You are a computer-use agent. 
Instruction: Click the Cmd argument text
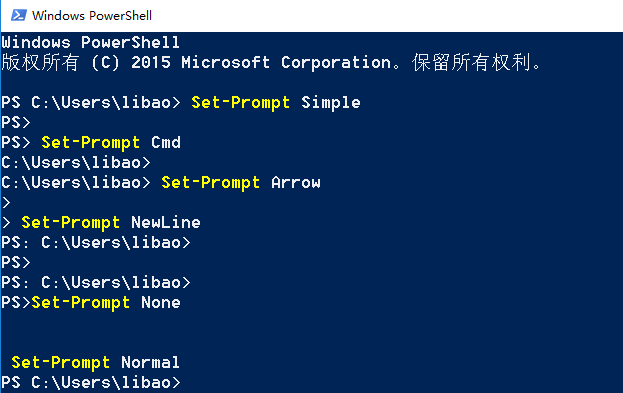tap(166, 142)
